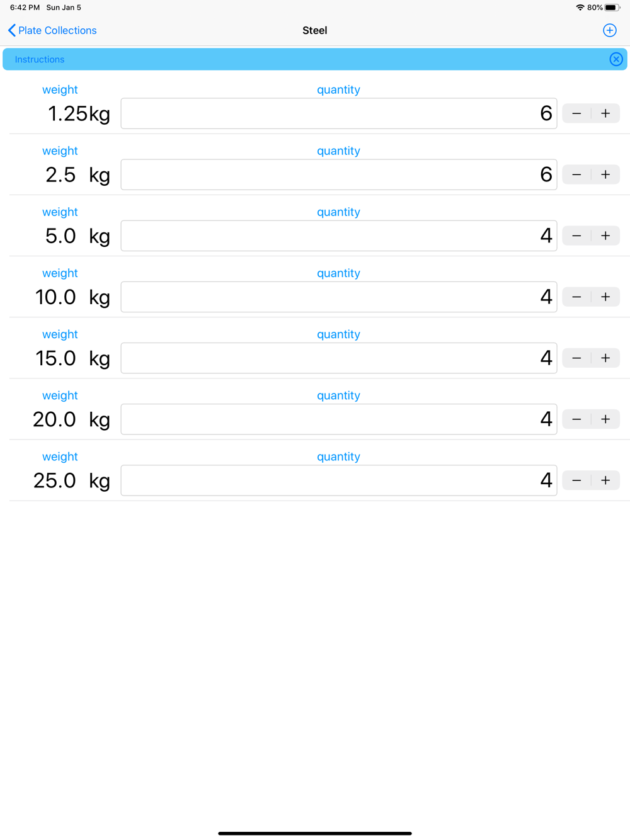Image resolution: width=630 pixels, height=840 pixels.
Task: Go back to Plate Collections
Action: point(52,30)
